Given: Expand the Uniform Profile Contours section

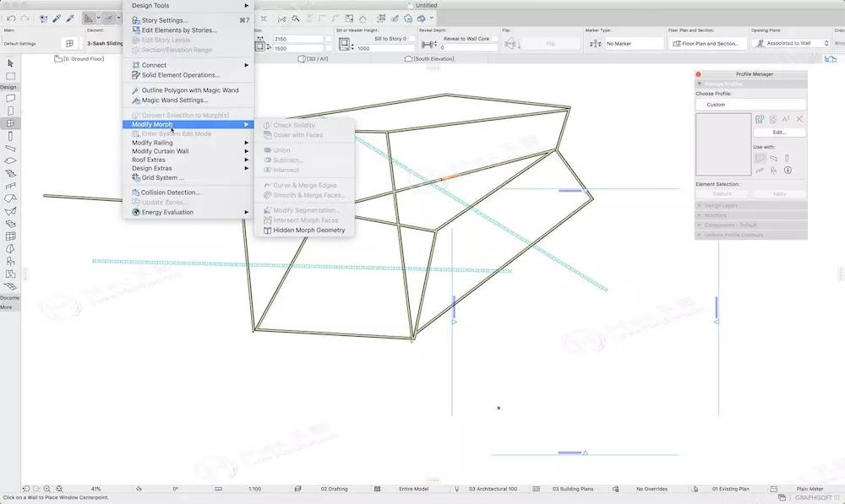Looking at the screenshot, I should tap(750, 236).
